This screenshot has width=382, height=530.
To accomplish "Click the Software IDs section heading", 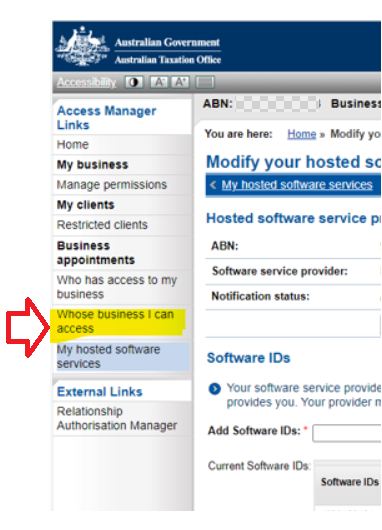I will [248, 358].
